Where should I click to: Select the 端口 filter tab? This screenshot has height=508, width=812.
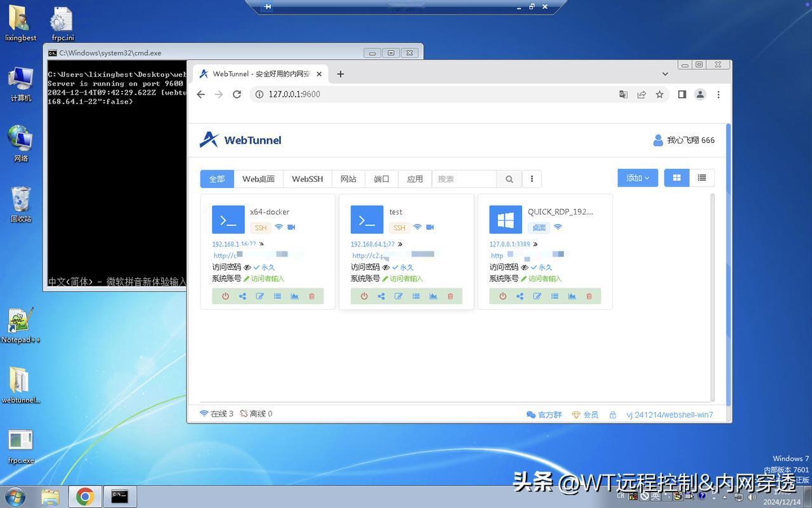(x=382, y=179)
